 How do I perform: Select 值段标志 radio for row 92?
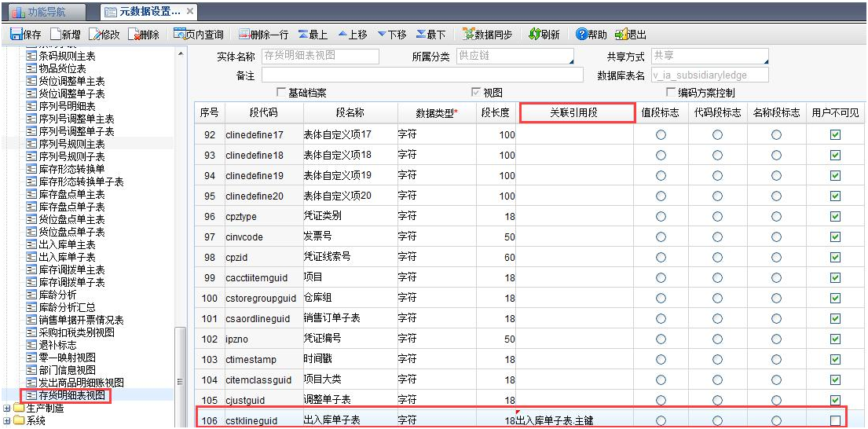click(661, 134)
